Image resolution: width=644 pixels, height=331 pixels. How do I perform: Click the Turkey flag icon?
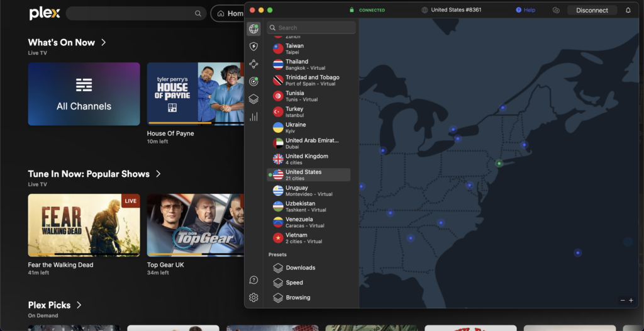(x=278, y=112)
